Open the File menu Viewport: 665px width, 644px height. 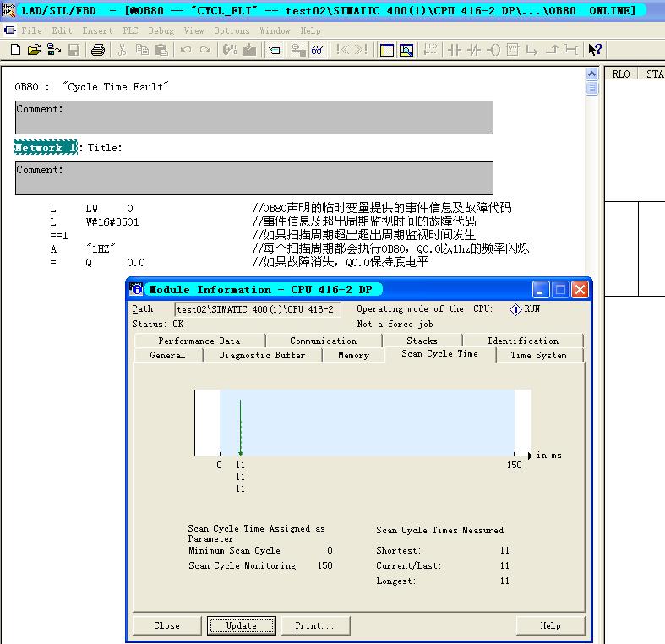click(x=32, y=31)
